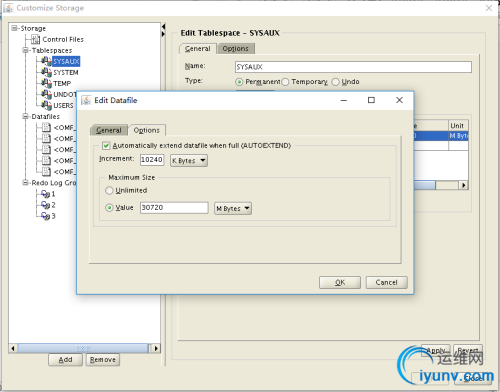This screenshot has width=500, height=392.
Task: Click the third OMF datafile icon
Action: tap(46, 149)
